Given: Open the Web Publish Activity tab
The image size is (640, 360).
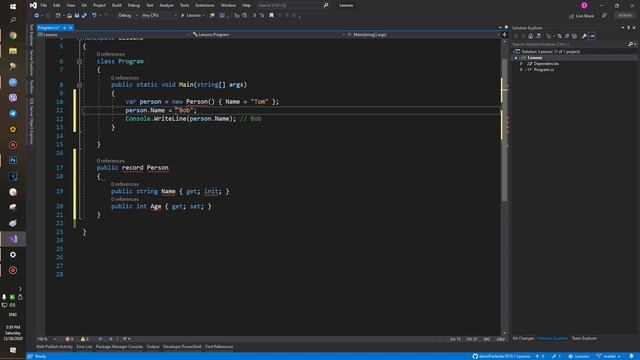Looking at the screenshot, I should (54, 347).
